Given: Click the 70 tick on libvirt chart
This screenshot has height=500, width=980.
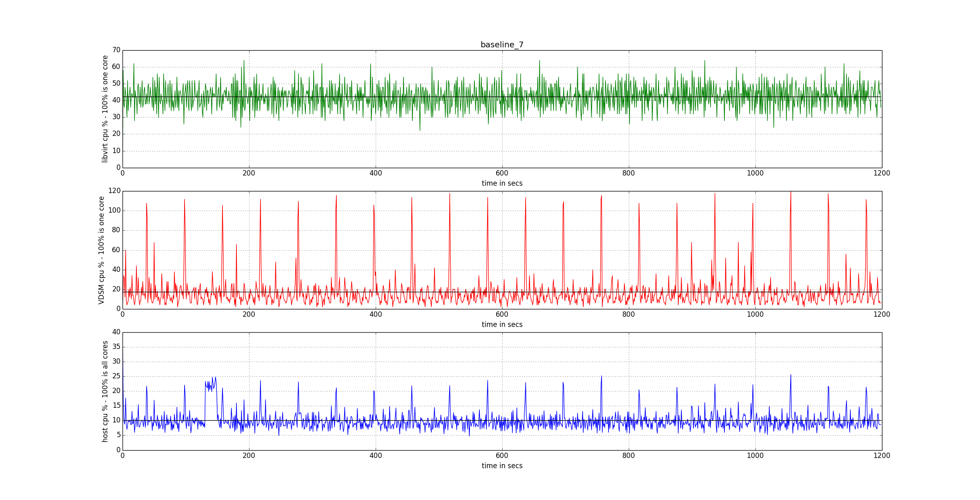Looking at the screenshot, I should pyautogui.click(x=116, y=50).
